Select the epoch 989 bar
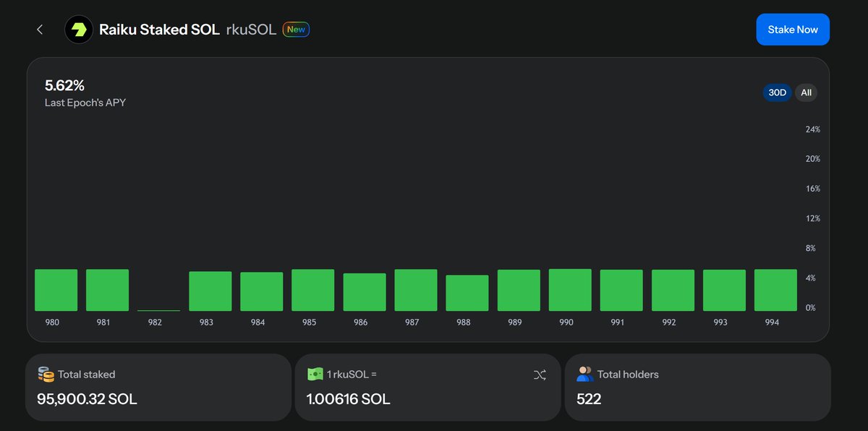The width and height of the screenshot is (868, 431). point(518,291)
